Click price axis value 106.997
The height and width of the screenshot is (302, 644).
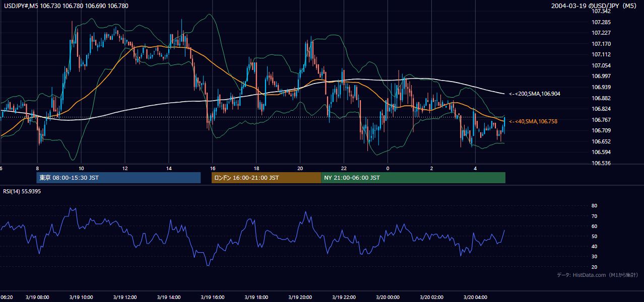601,76
